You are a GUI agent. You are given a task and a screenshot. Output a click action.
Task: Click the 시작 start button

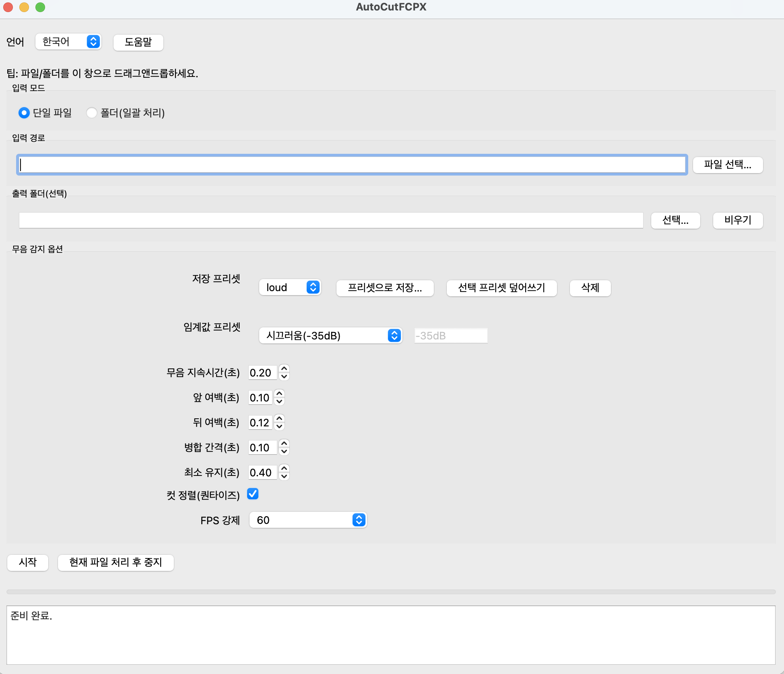28,562
